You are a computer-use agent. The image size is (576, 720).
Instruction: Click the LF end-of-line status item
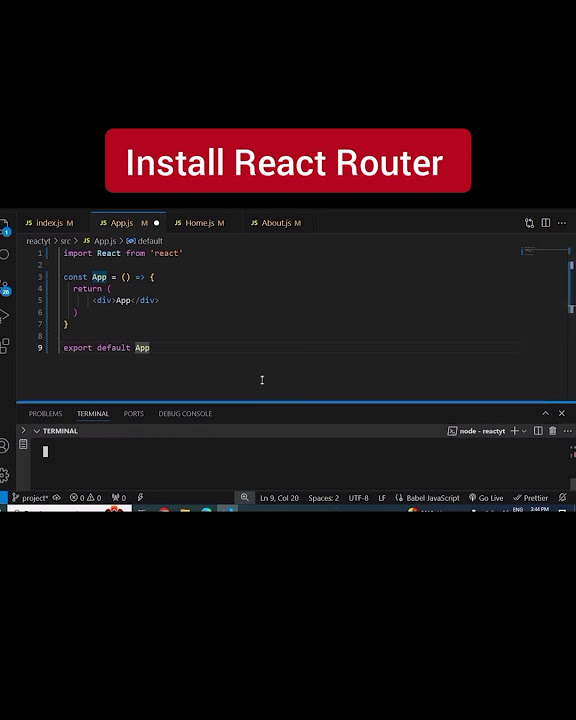[382, 498]
